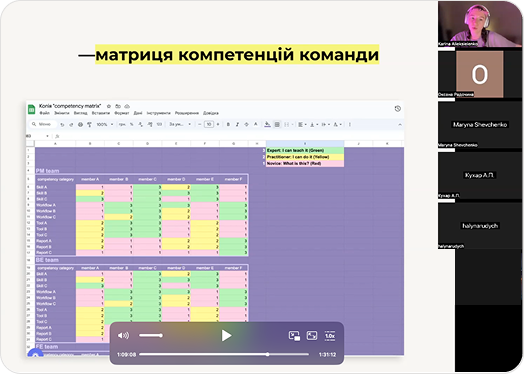Increase decimal places

pyautogui.click(x=150, y=124)
